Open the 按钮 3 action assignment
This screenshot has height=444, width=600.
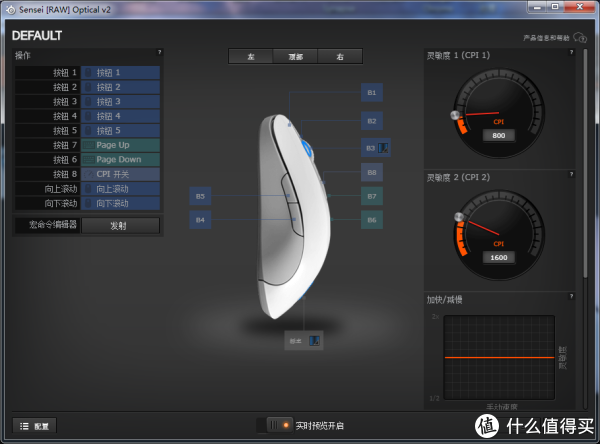120,102
